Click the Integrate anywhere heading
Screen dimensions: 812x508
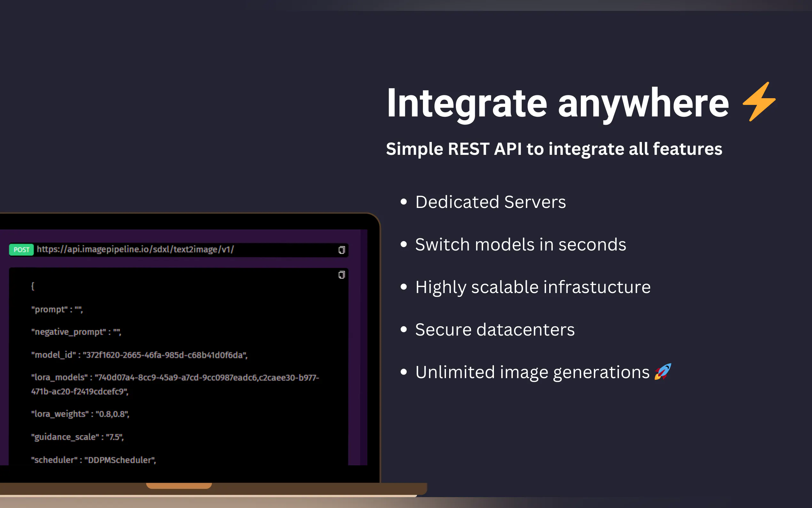click(557, 103)
